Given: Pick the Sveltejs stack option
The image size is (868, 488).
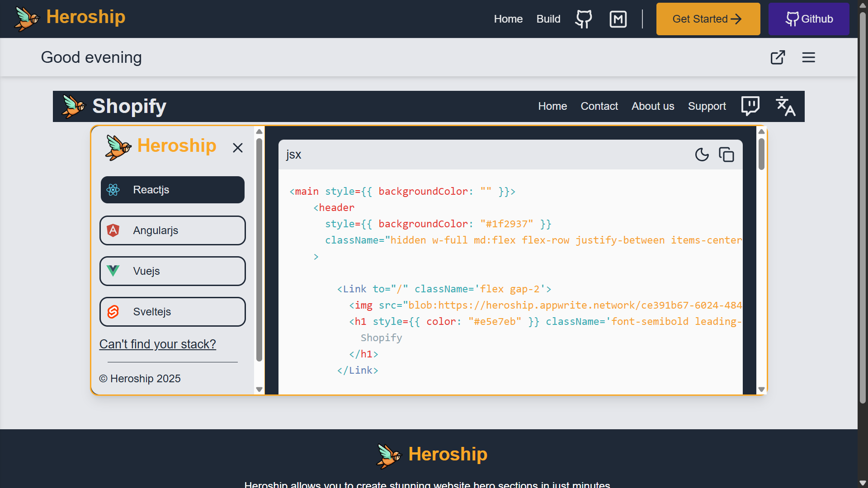Looking at the screenshot, I should click(x=172, y=312).
